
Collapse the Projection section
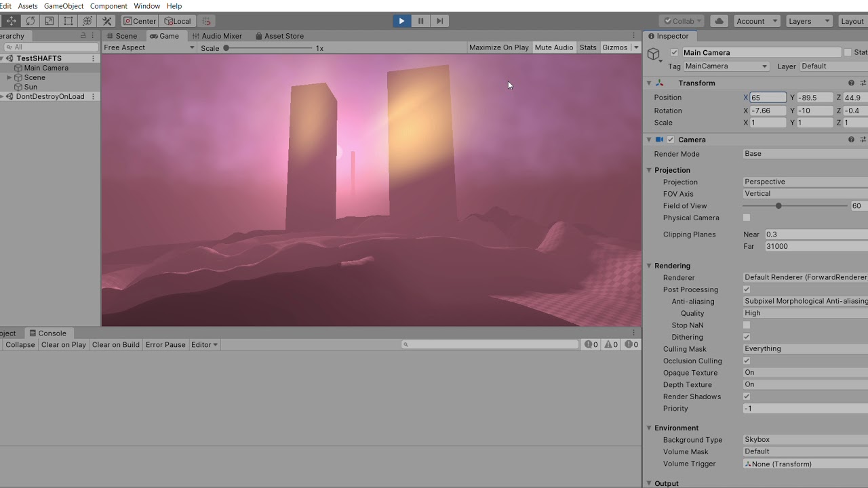coord(649,170)
